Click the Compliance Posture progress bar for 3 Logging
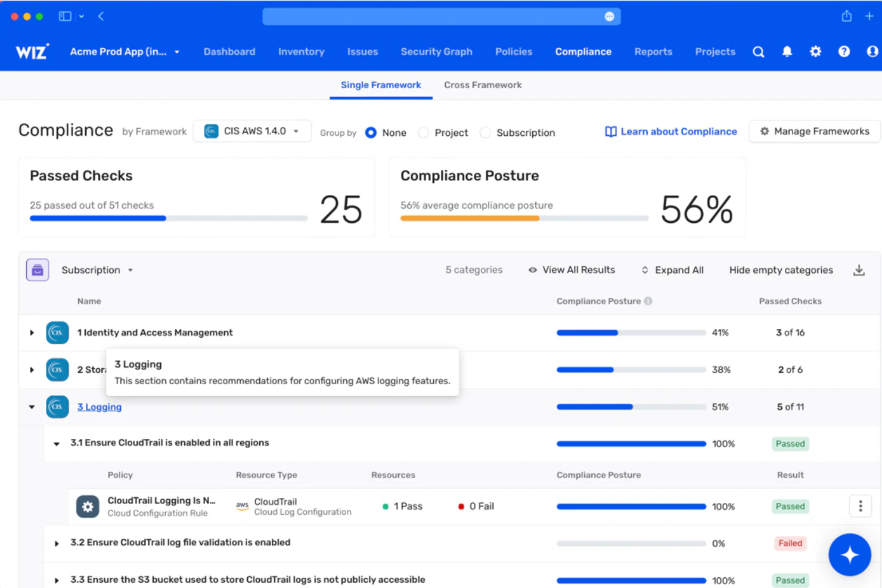The width and height of the screenshot is (882, 588). pyautogui.click(x=630, y=407)
